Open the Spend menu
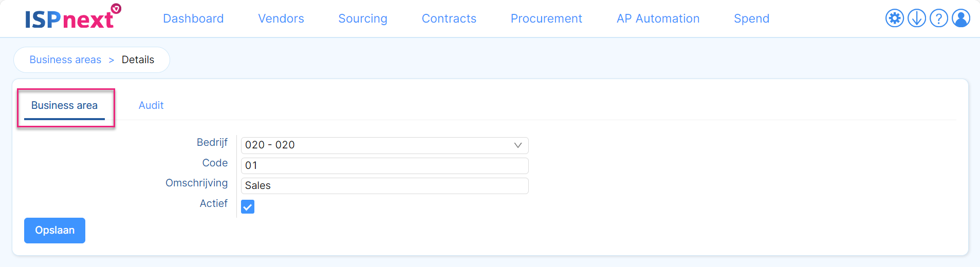The image size is (980, 267). pyautogui.click(x=751, y=18)
